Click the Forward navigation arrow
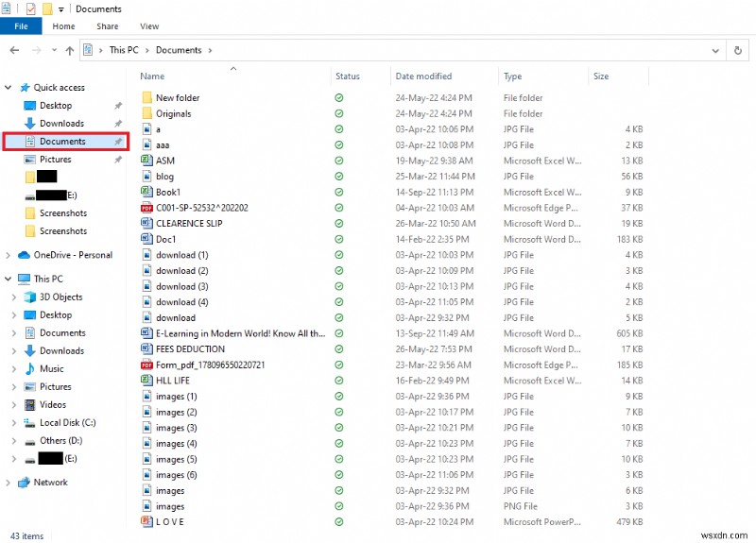 tap(36, 50)
